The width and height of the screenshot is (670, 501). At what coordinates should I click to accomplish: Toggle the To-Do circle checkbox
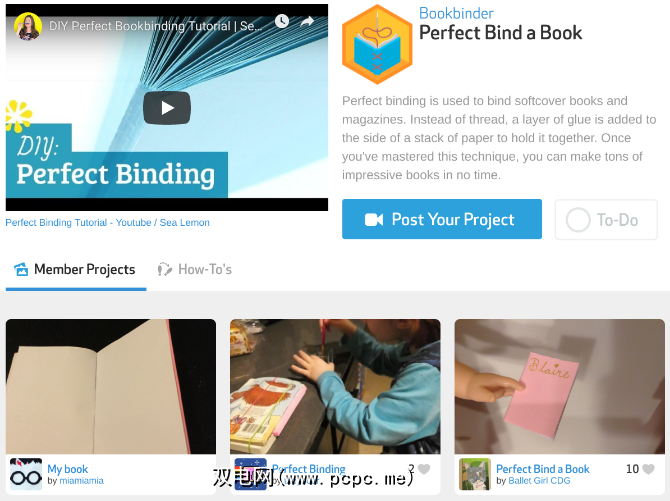pyautogui.click(x=578, y=220)
